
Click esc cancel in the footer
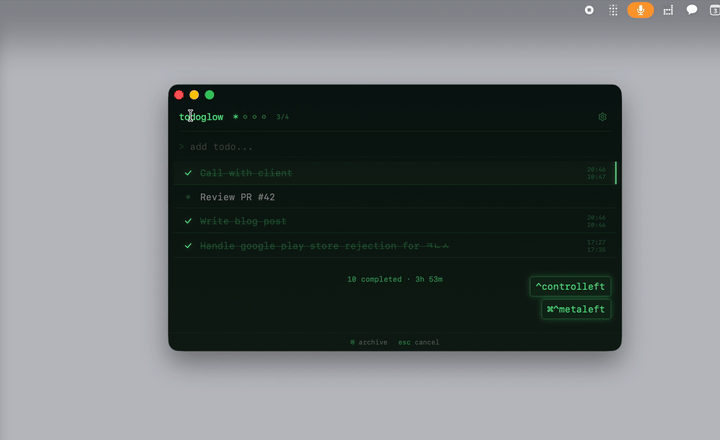click(418, 342)
